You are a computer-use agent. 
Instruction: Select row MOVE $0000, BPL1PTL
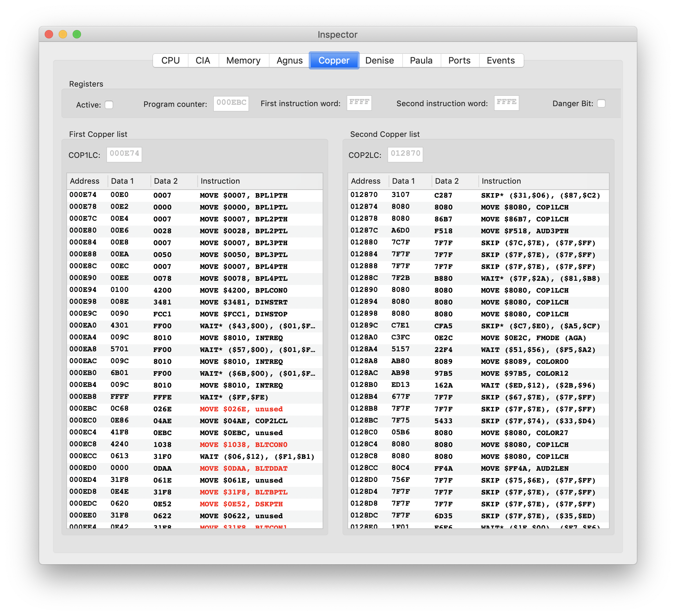pos(195,207)
